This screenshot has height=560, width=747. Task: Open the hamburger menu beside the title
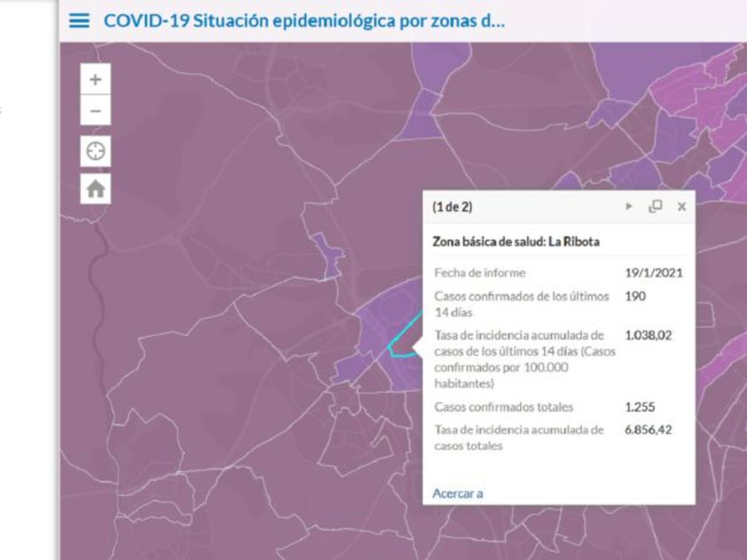tap(79, 21)
